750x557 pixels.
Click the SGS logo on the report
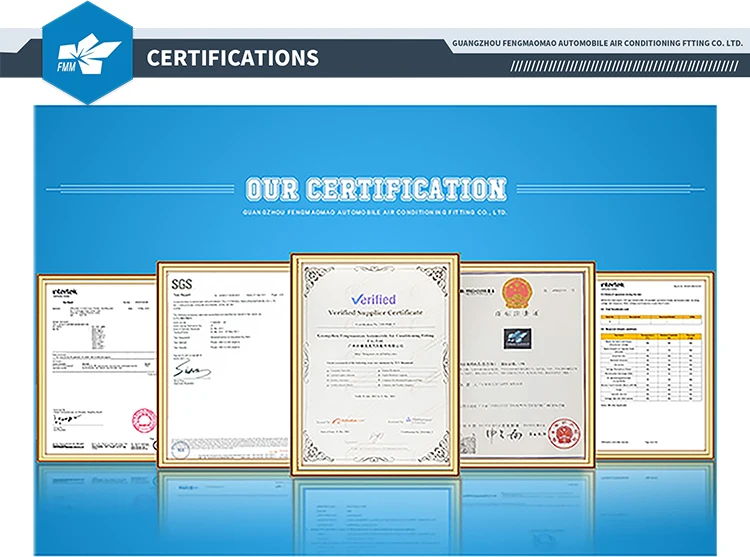coord(182,284)
